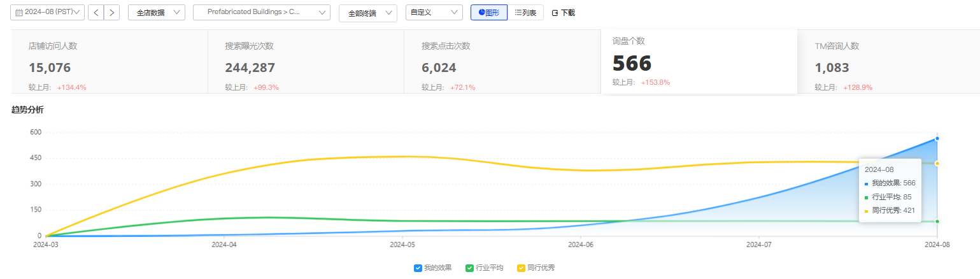Screen dimensions: 980x279
Task: Click the yellow 同行优秀 endpoint marker
Action: coord(937,163)
